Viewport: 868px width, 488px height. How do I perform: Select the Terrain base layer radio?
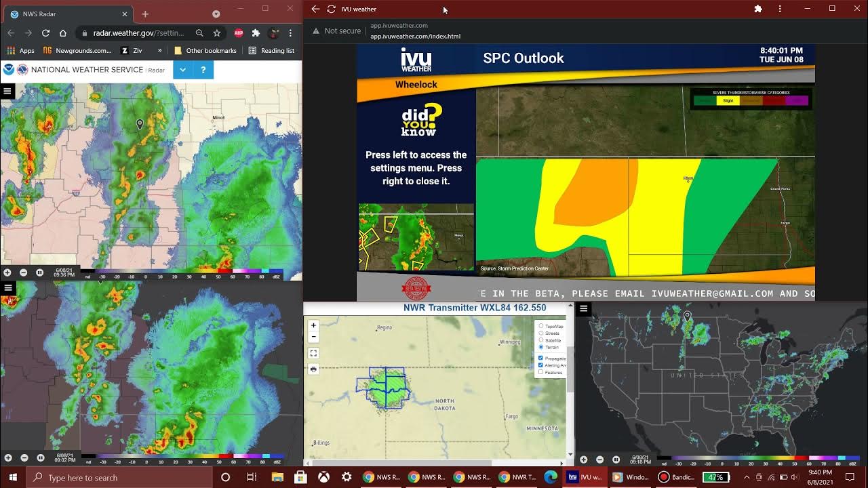(x=540, y=347)
